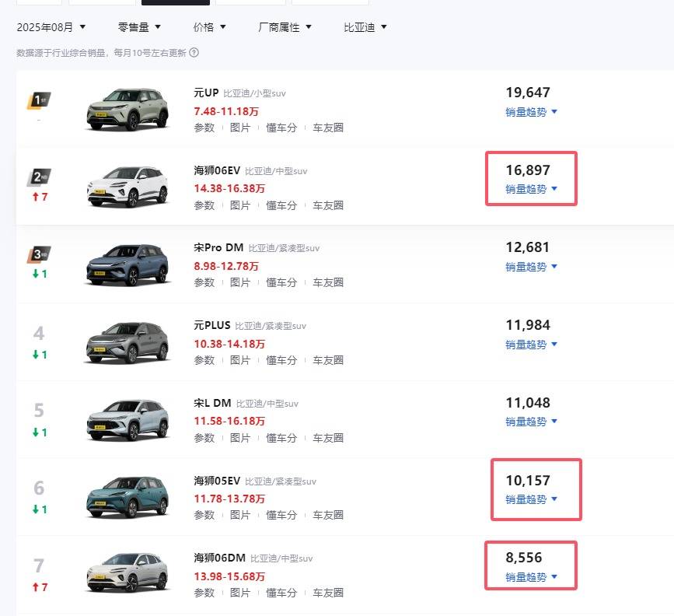The height and width of the screenshot is (616, 674).
Task: Click the third place rank badge
Action: (39, 254)
